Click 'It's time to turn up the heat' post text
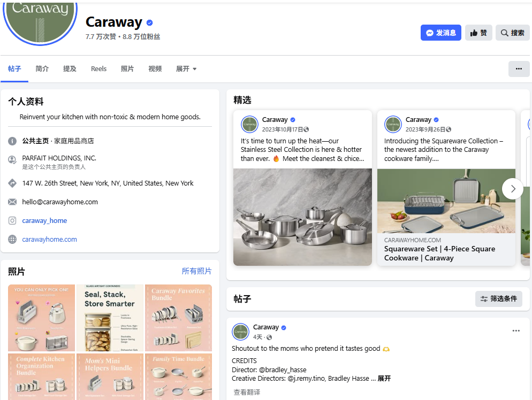This screenshot has height=400, width=532. [x=302, y=150]
